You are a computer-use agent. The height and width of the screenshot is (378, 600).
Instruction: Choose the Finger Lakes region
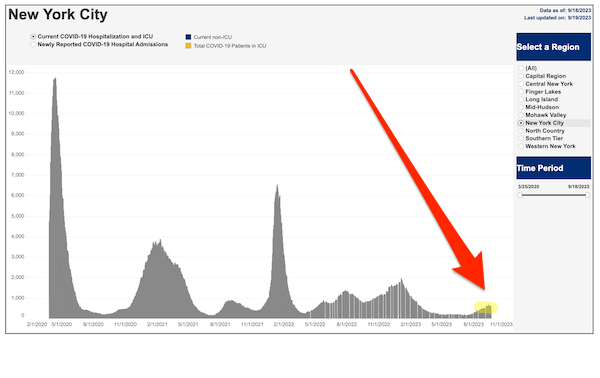[x=521, y=92]
